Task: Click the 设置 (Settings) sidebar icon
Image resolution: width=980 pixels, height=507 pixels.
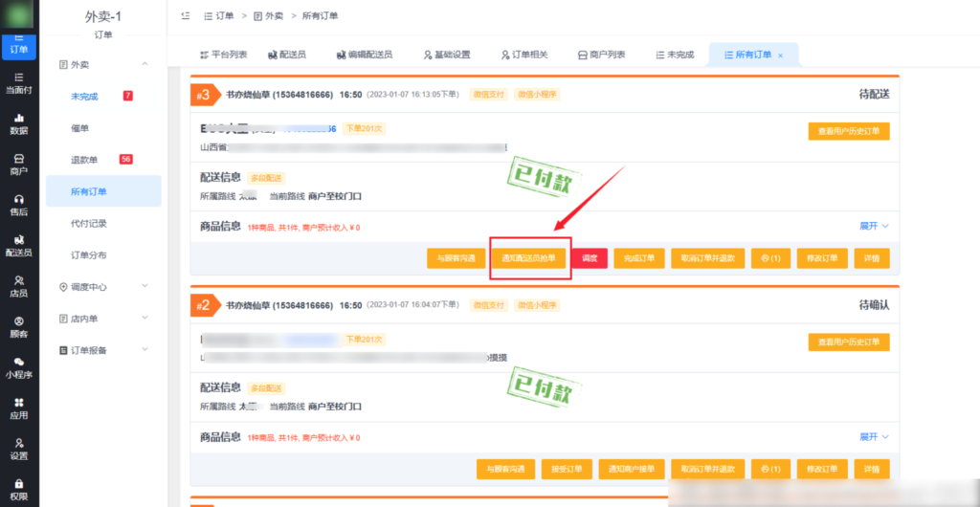Action: [x=18, y=449]
